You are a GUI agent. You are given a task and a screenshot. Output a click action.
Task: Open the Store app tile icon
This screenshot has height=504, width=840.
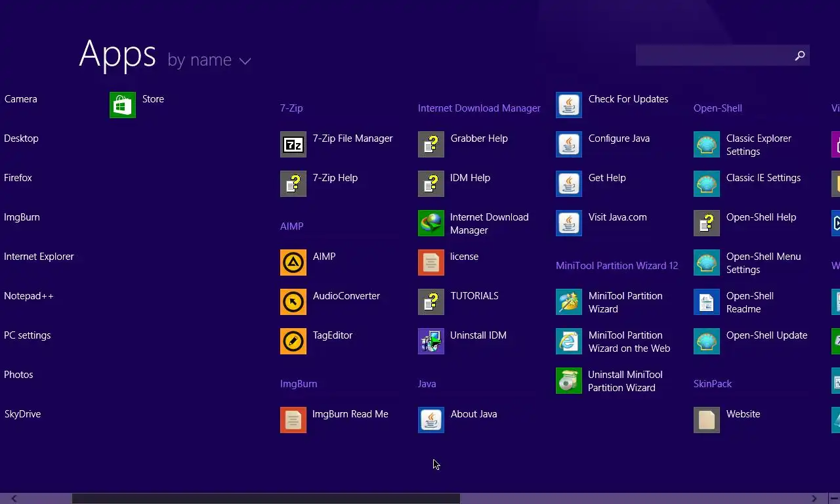click(x=123, y=105)
